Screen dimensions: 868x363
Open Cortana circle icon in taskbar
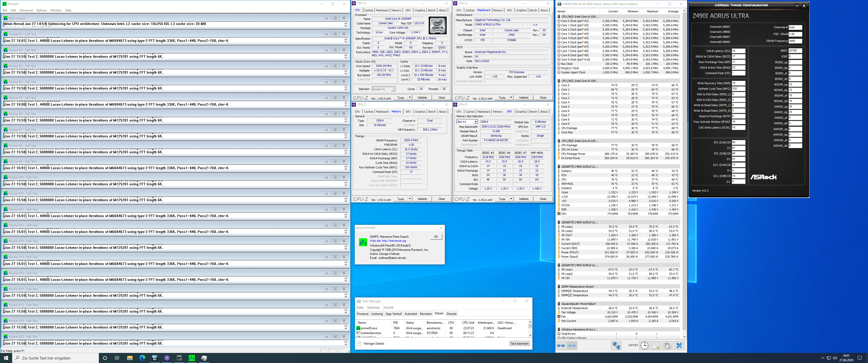tap(105, 358)
